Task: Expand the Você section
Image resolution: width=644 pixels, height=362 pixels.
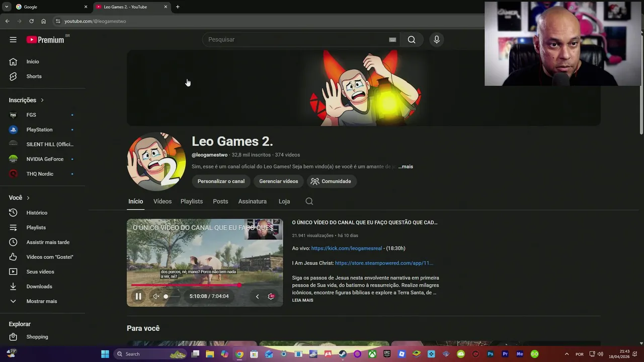Action: [x=19, y=198]
